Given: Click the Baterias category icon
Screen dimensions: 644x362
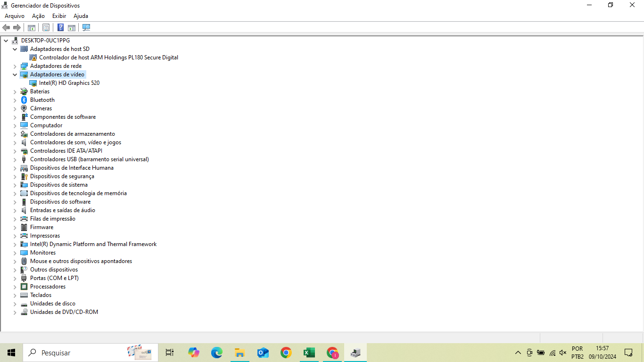Looking at the screenshot, I should click(x=24, y=91).
